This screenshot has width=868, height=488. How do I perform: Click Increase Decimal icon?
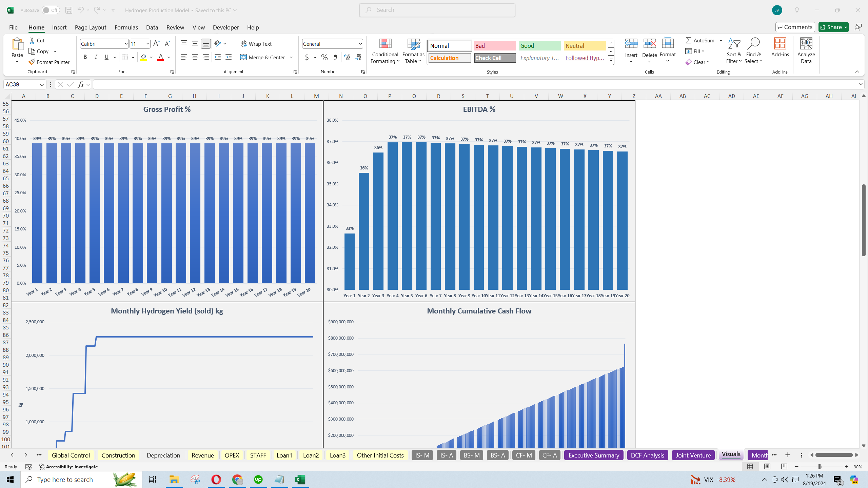pos(347,57)
